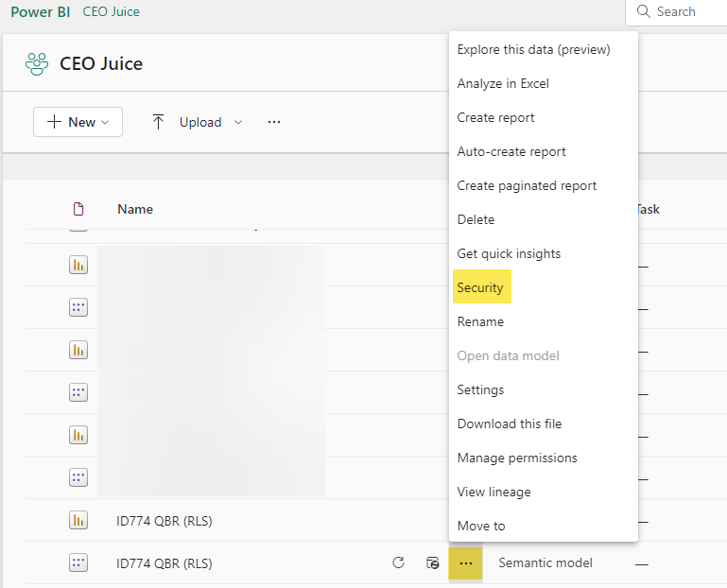Open Settings from the context menu
Viewport: 727px width, 588px height.
[x=480, y=390]
